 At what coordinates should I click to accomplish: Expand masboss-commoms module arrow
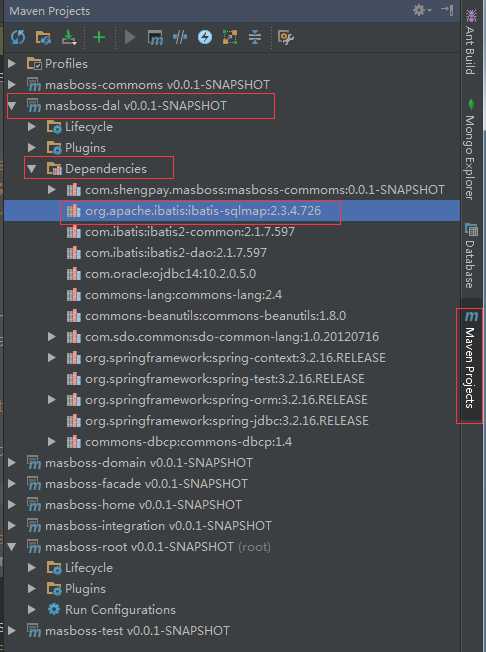click(x=12, y=84)
